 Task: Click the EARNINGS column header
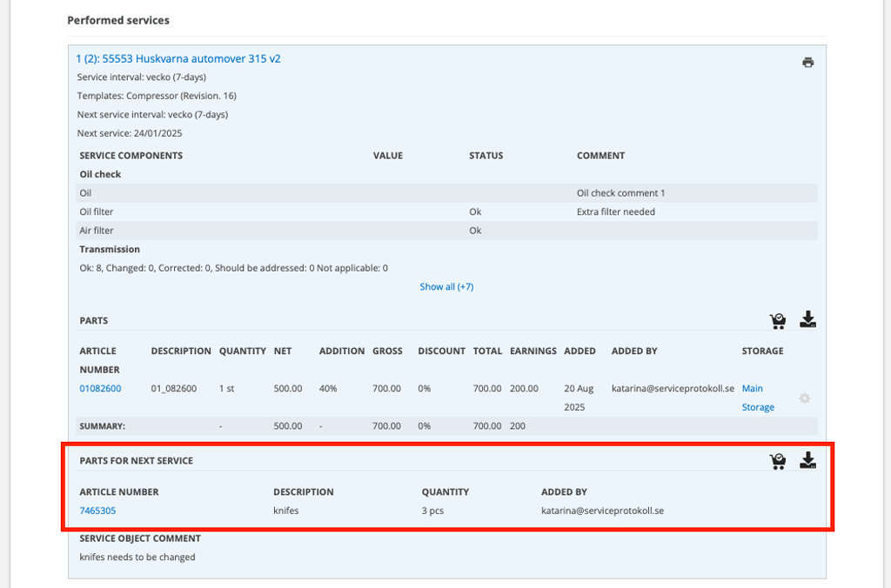click(x=533, y=351)
